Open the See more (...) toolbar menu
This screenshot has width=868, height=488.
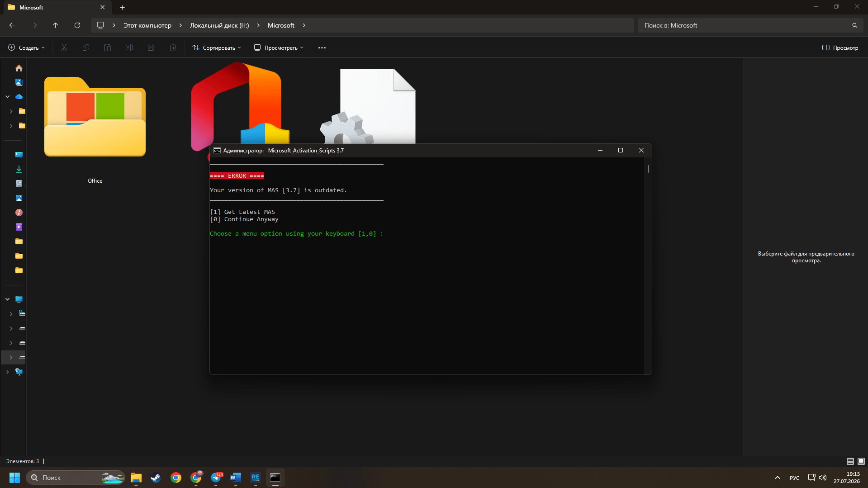click(x=322, y=47)
